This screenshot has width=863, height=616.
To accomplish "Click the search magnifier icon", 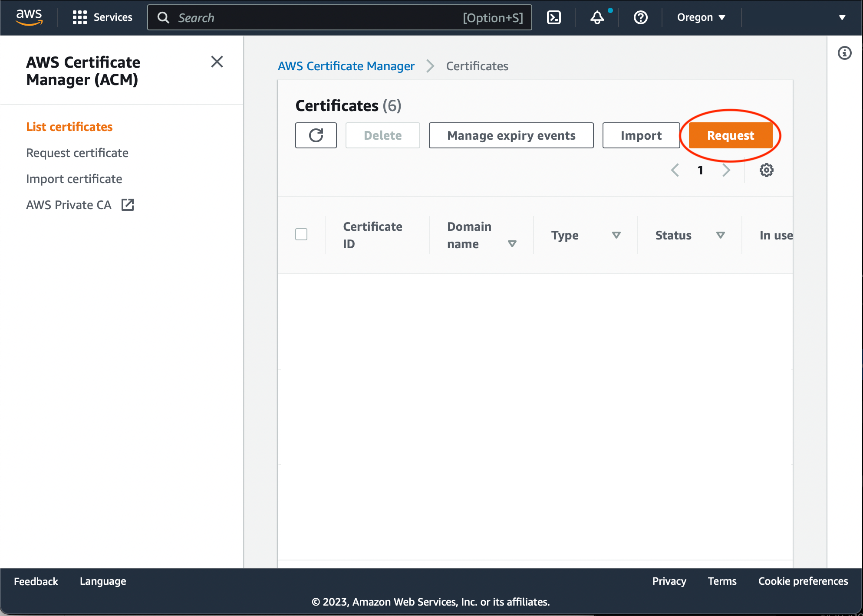I will pyautogui.click(x=163, y=17).
